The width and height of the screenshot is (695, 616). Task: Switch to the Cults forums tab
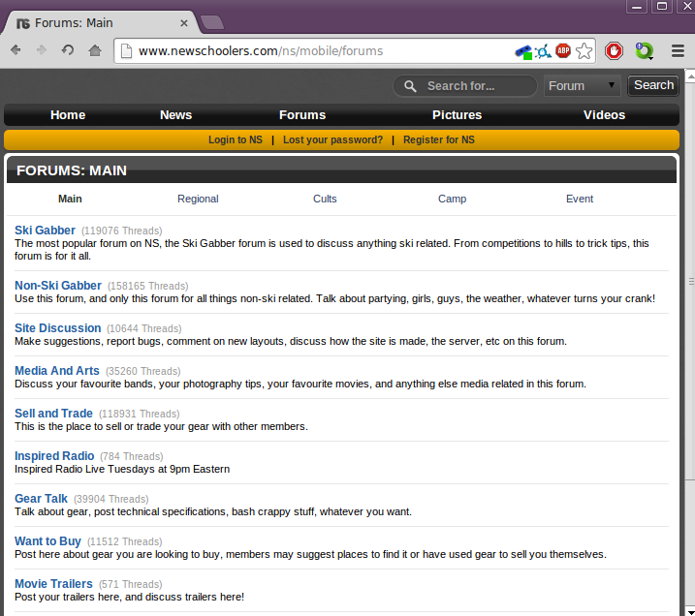tap(325, 199)
